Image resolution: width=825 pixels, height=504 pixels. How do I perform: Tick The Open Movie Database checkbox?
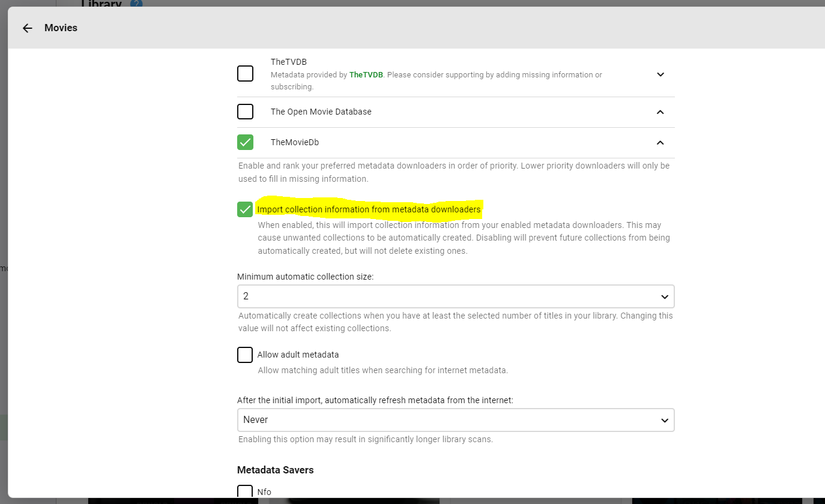245,112
